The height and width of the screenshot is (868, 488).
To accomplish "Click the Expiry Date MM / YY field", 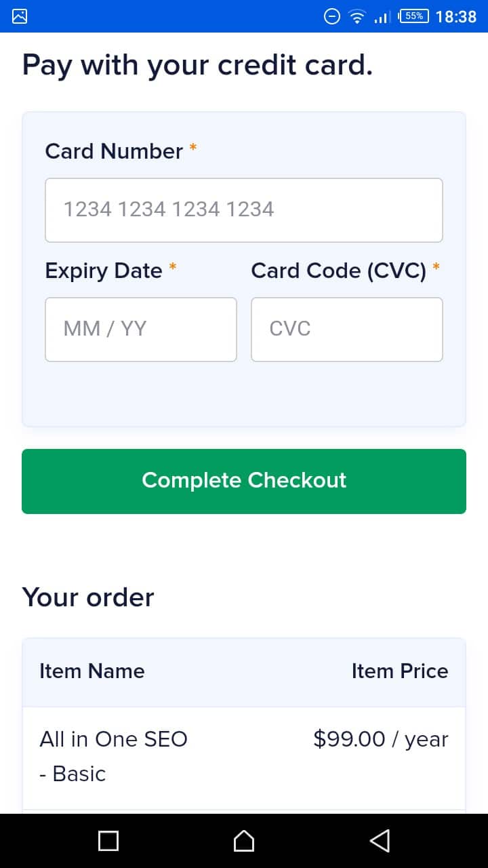I will (141, 329).
